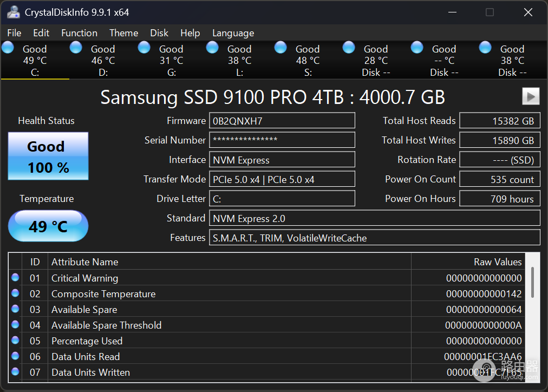Switch to the C: drive tab label
Viewport: 548px width, 392px height.
tap(35, 73)
